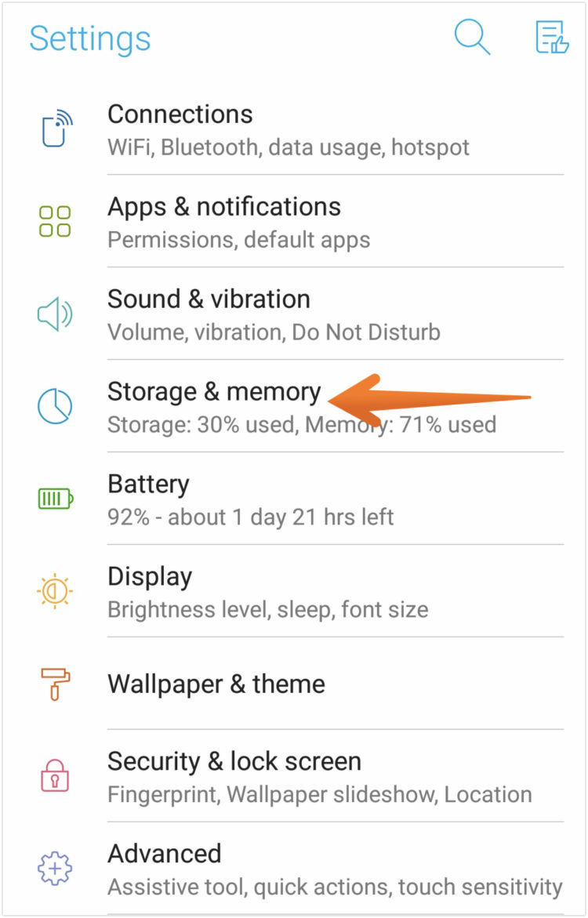Go to Wallpaper & theme
The width and height of the screenshot is (588, 918).
(x=216, y=684)
